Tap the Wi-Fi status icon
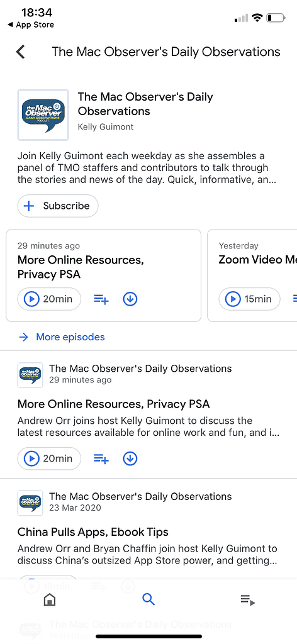297x644 pixels. 257,18
